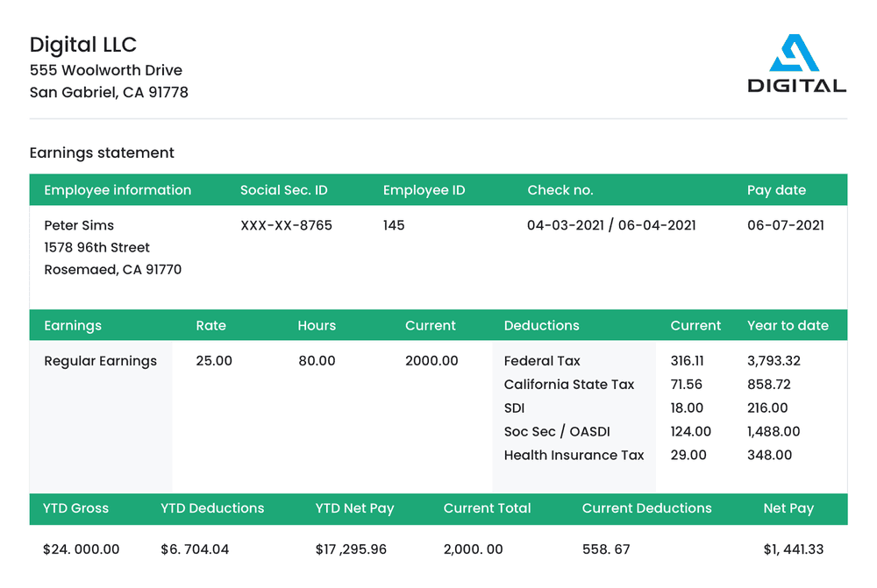Image resolution: width=877 pixels, height=588 pixels.
Task: Click the Net Pay amount $1,441.33
Action: pyautogui.click(x=793, y=550)
